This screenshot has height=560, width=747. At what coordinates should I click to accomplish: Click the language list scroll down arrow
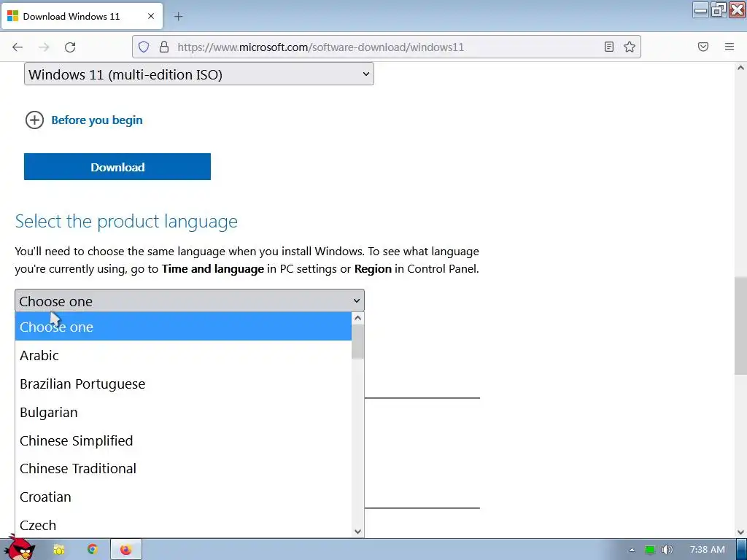[x=357, y=532]
